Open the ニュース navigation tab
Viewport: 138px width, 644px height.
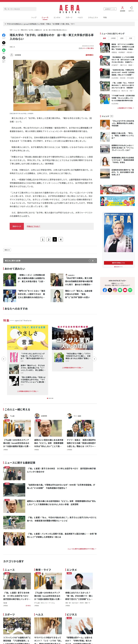[x=45, y=17]
